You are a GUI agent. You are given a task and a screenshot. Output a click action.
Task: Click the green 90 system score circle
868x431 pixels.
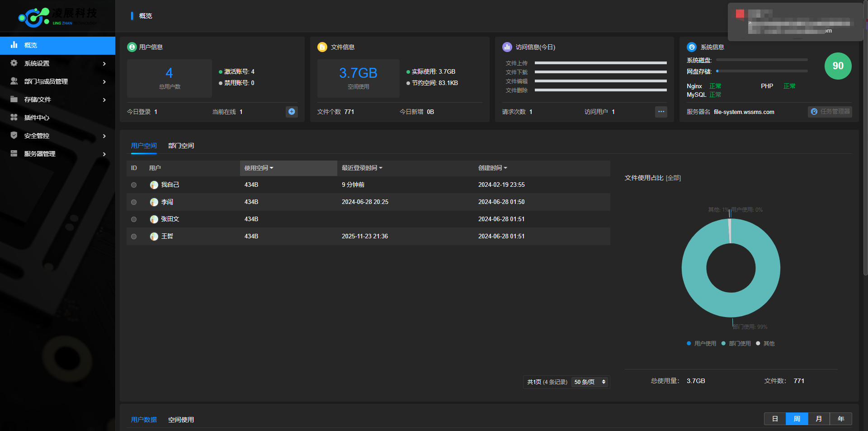[838, 66]
